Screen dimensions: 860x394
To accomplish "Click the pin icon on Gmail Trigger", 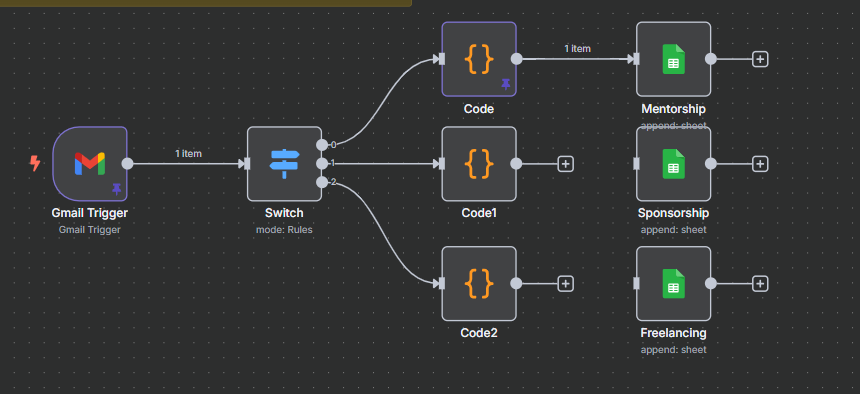I will (x=116, y=189).
